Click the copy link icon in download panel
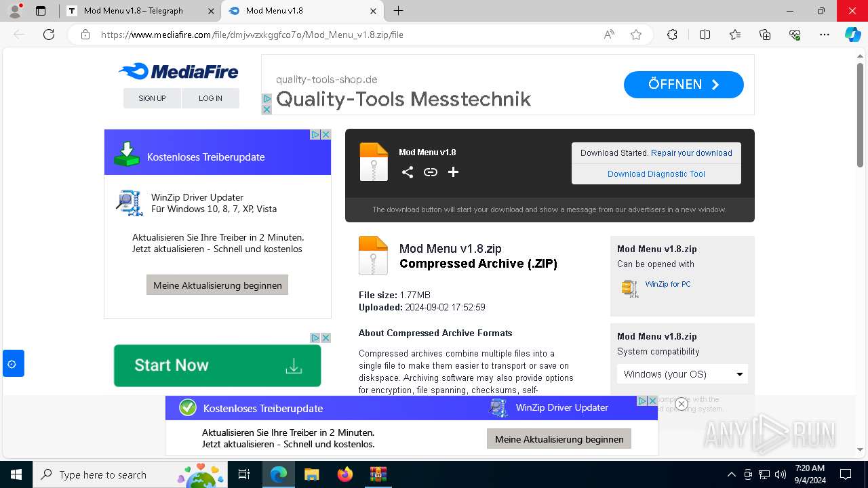The image size is (868, 488). point(431,172)
